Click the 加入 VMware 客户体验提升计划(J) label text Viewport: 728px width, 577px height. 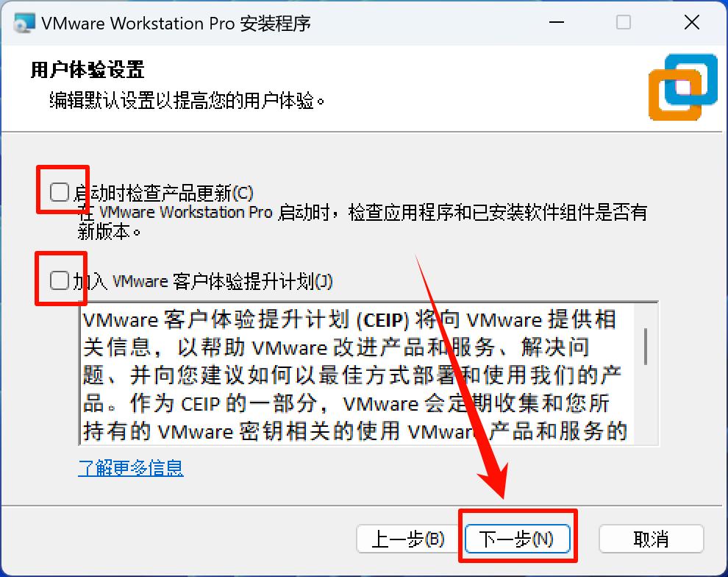(x=203, y=282)
